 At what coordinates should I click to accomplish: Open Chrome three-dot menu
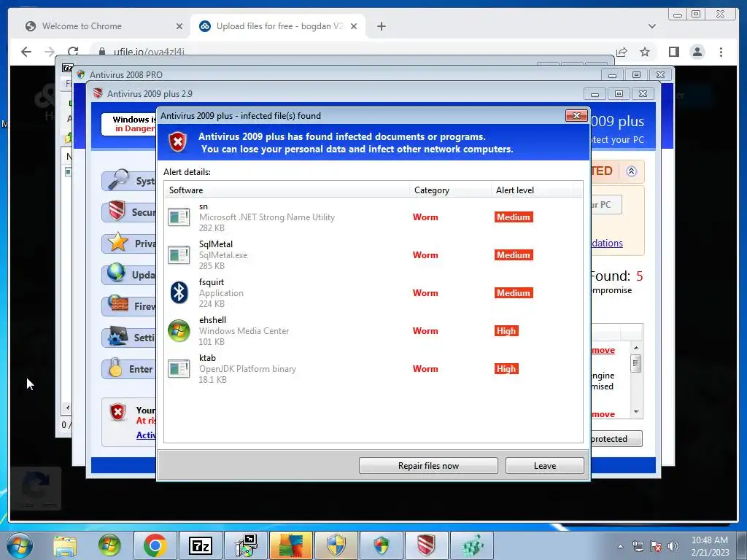coord(721,52)
